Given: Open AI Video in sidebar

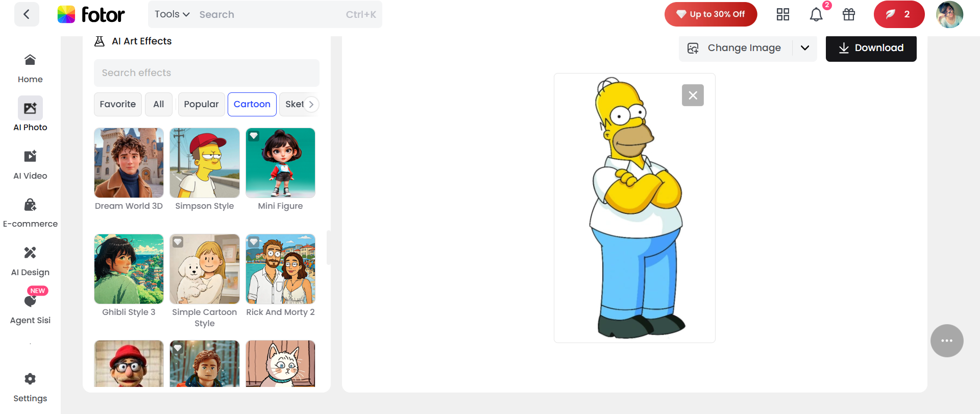Looking at the screenshot, I should coord(30,165).
